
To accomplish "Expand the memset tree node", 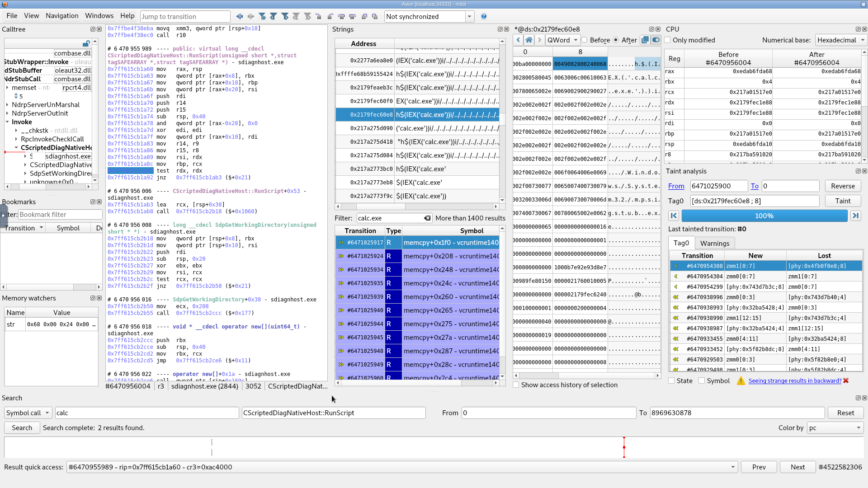I will click(7, 88).
